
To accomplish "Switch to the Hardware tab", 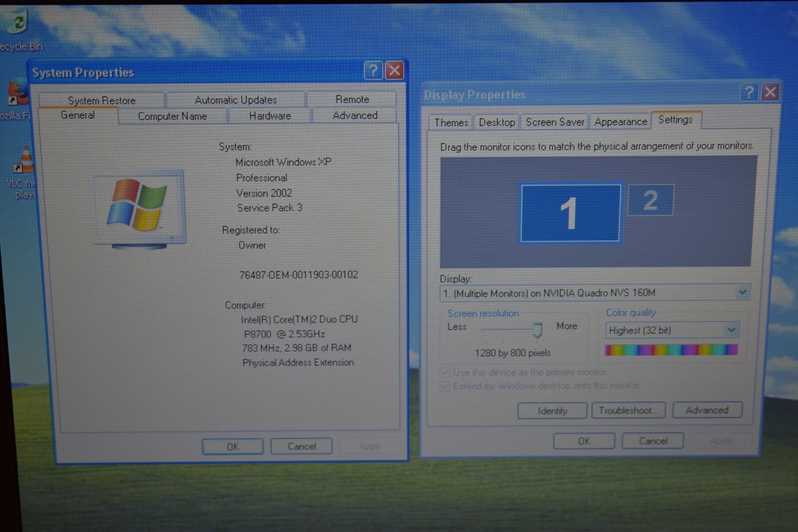I will (270, 116).
